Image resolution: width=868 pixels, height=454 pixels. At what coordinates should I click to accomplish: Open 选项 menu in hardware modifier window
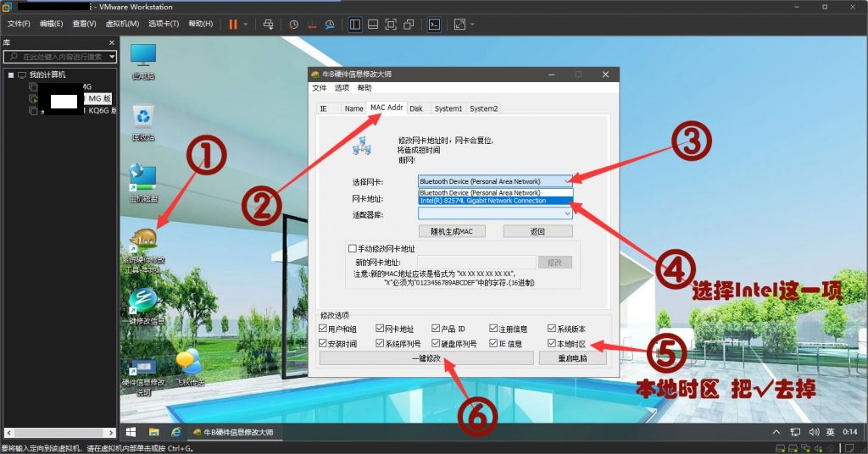pyautogui.click(x=342, y=88)
